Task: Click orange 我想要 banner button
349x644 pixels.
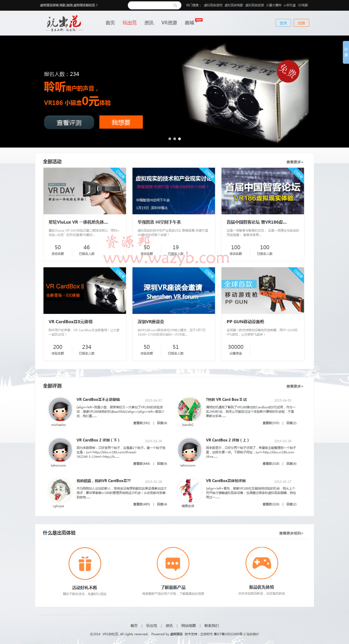Action: pos(121,122)
